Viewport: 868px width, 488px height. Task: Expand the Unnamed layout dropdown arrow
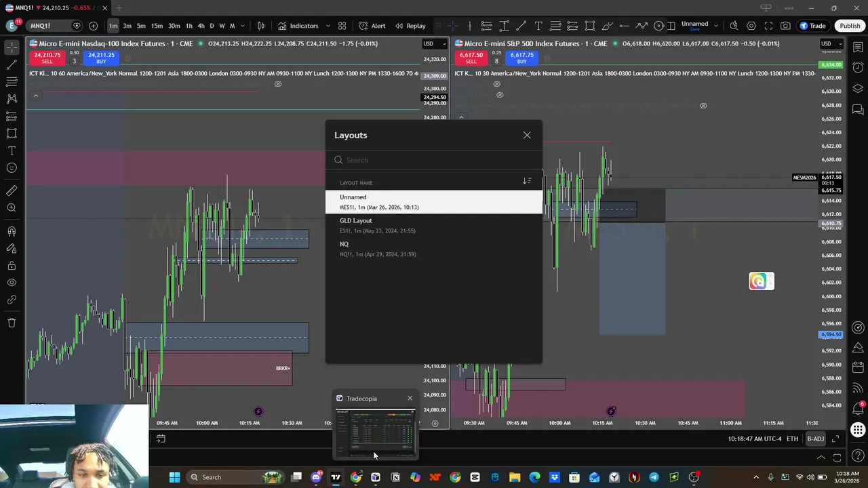tap(716, 26)
